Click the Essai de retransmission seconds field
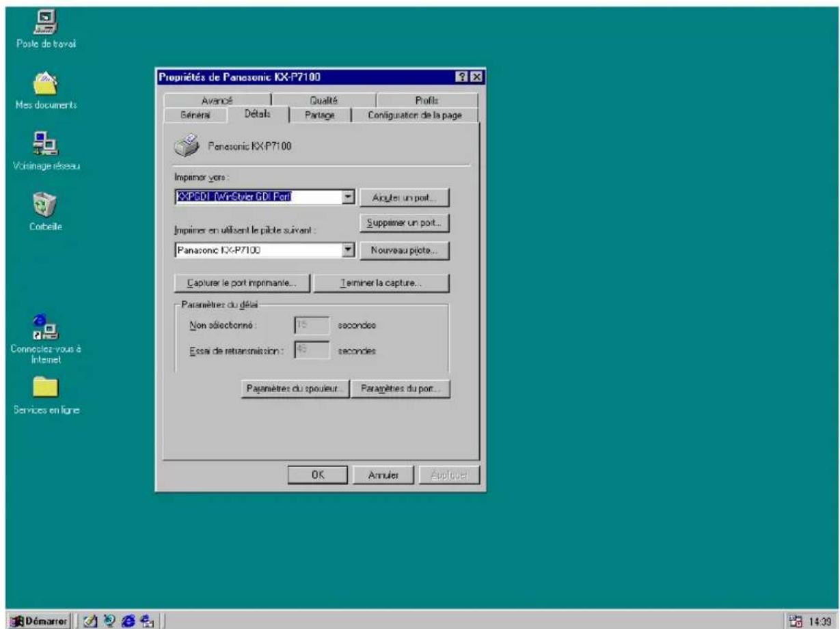 click(312, 351)
